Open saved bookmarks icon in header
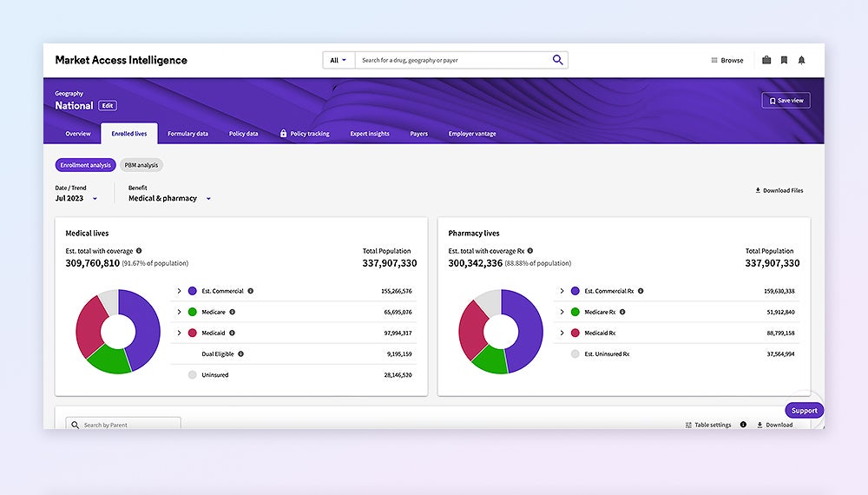 [x=784, y=60]
